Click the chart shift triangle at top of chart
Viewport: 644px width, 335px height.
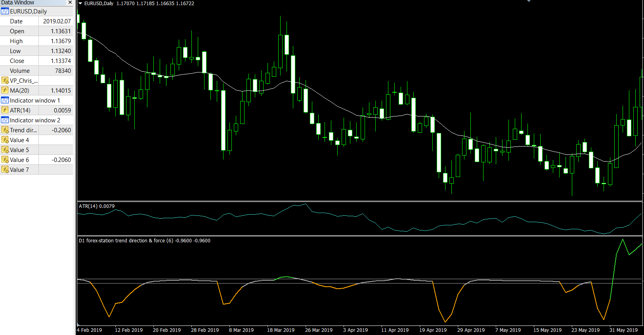click(529, 1)
